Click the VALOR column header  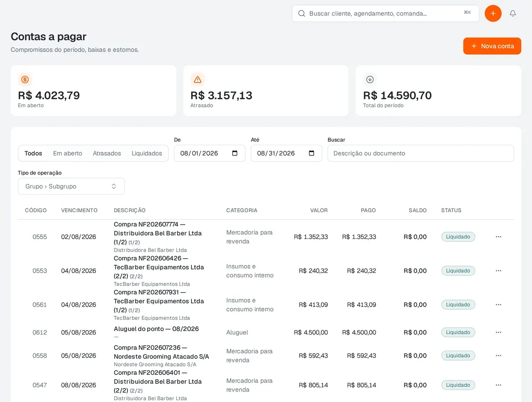(319, 210)
